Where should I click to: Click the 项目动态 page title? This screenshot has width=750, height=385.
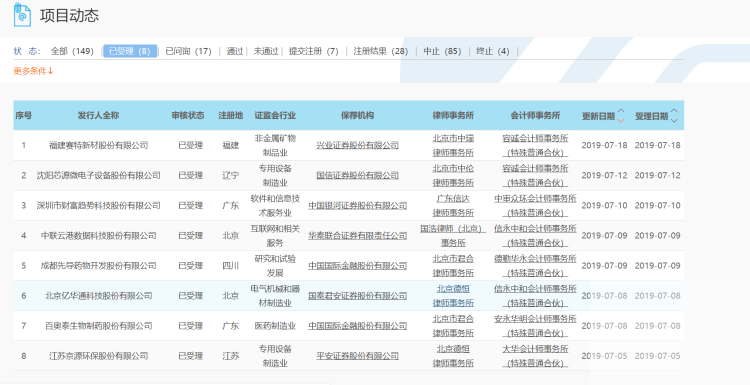pos(69,15)
